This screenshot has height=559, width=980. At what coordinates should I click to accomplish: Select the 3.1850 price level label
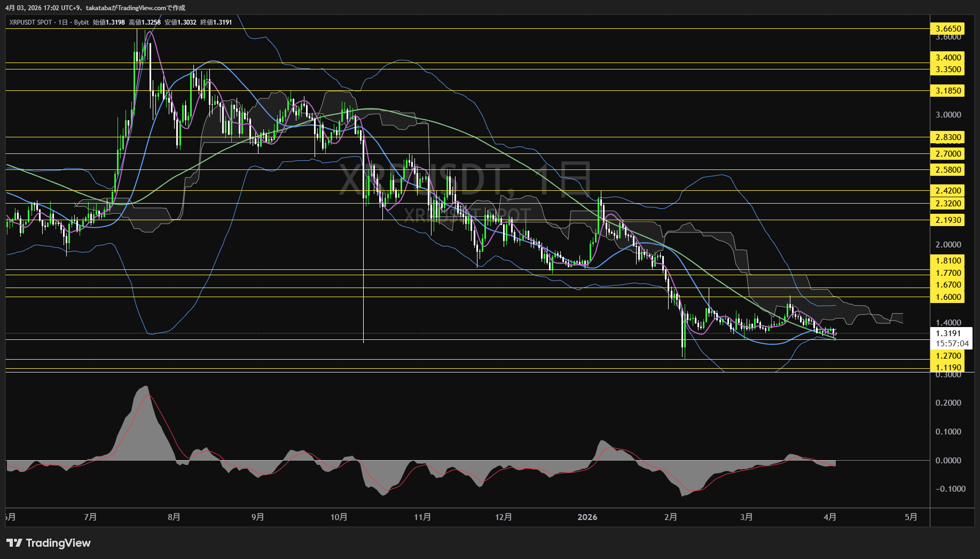tap(948, 91)
